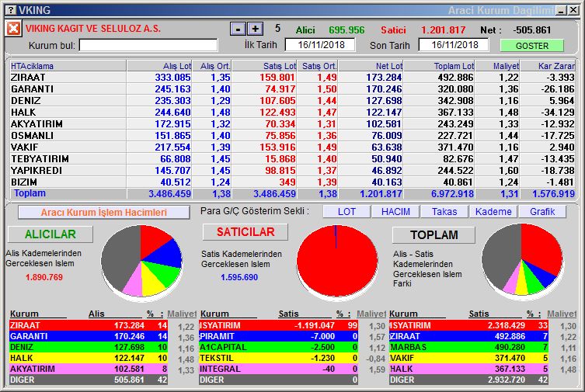Click Aracı Kurum İşlem Hacimleri button
This screenshot has height=392, width=585.
click(104, 213)
